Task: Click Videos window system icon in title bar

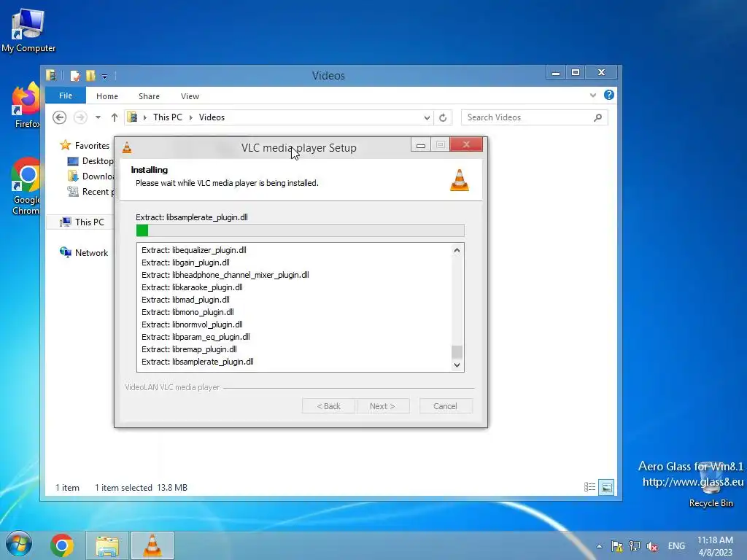Action: pos(51,75)
